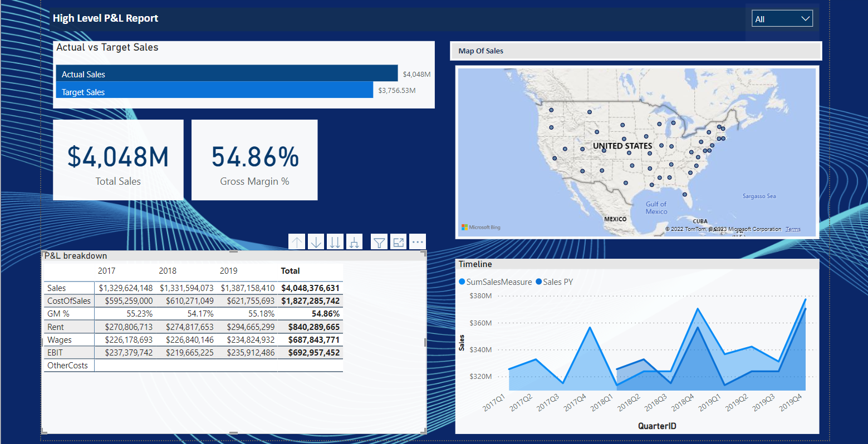Viewport: 868px width, 444px height.
Task: Expand all down one hierarchy level
Action: coord(354,242)
